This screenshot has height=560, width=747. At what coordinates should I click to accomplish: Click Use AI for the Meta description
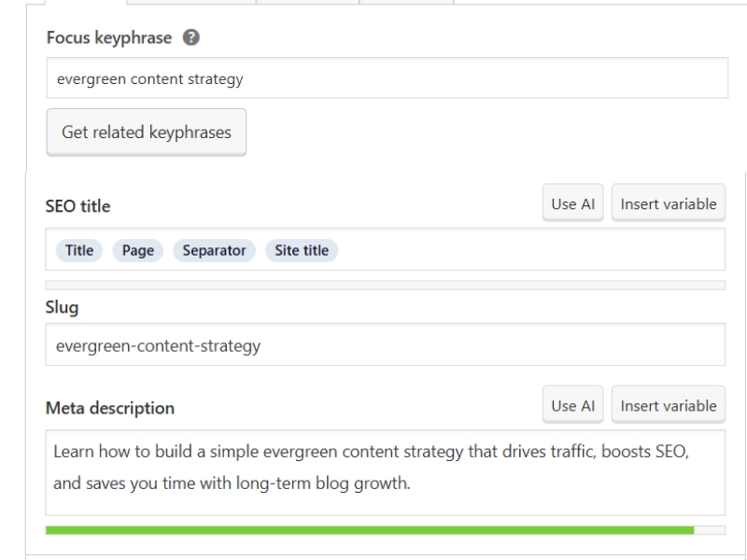pyautogui.click(x=572, y=405)
